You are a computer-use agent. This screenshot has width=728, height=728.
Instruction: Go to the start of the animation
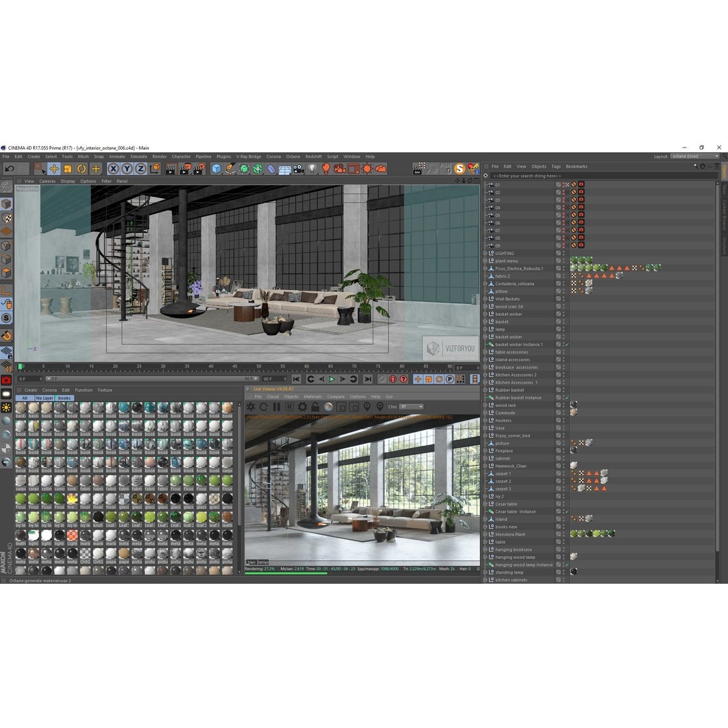point(296,380)
